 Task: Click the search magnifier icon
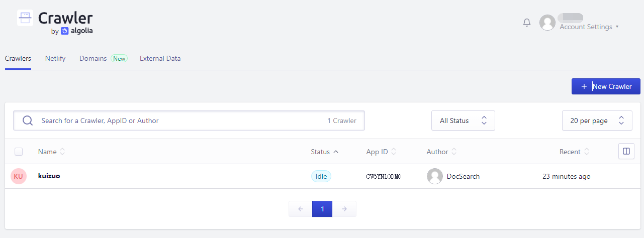point(28,121)
